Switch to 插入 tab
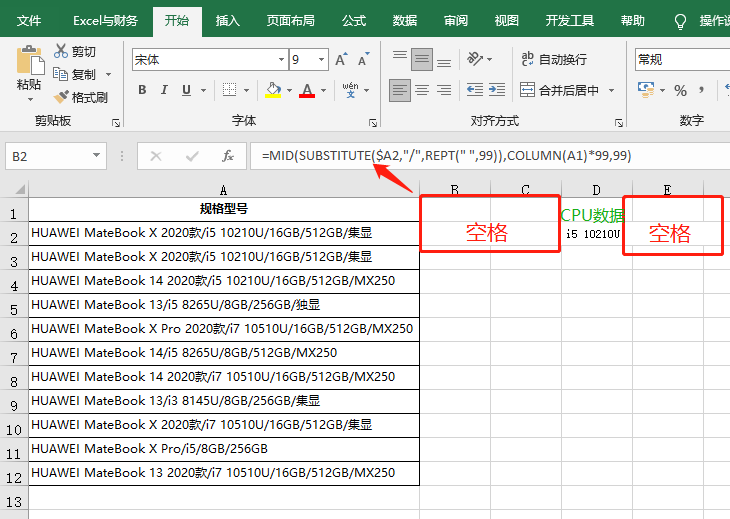The image size is (730, 519). (228, 20)
